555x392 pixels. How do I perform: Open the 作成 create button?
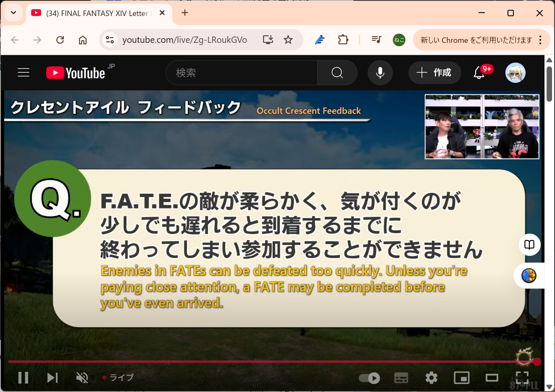[x=434, y=73]
